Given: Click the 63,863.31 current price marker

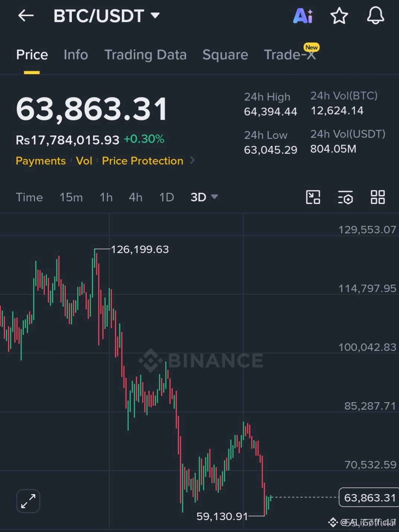Looking at the screenshot, I should pos(369,497).
